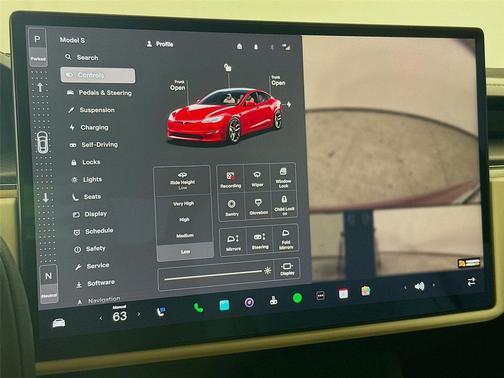Tap Trunk Open label
This screenshot has width=504, height=378.
coord(278,81)
